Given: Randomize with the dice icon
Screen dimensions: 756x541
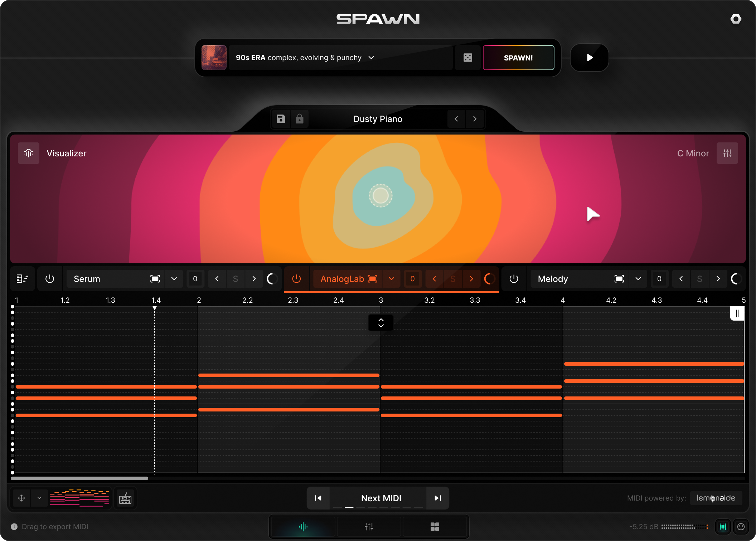Looking at the screenshot, I should 467,58.
